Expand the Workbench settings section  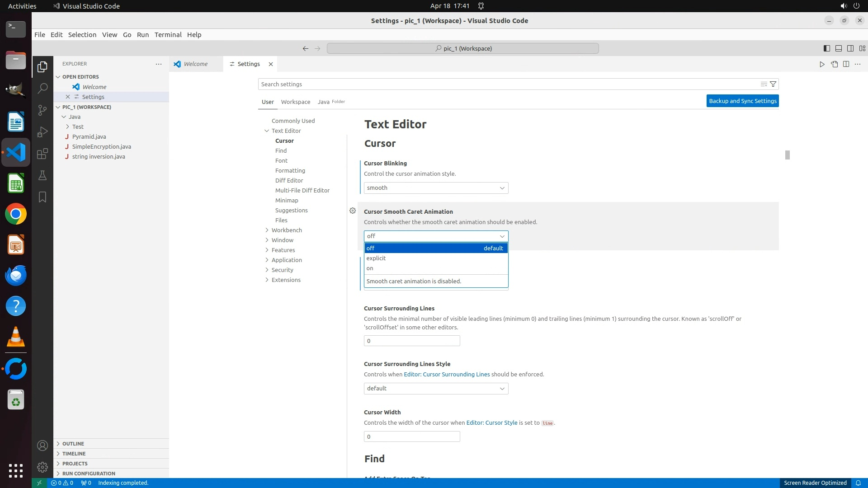(287, 230)
